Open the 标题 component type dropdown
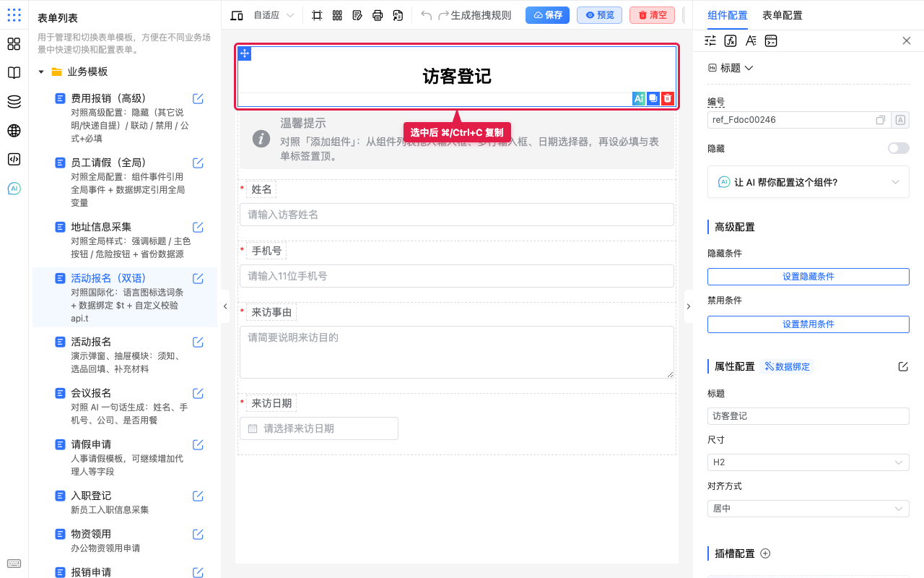 (x=731, y=68)
